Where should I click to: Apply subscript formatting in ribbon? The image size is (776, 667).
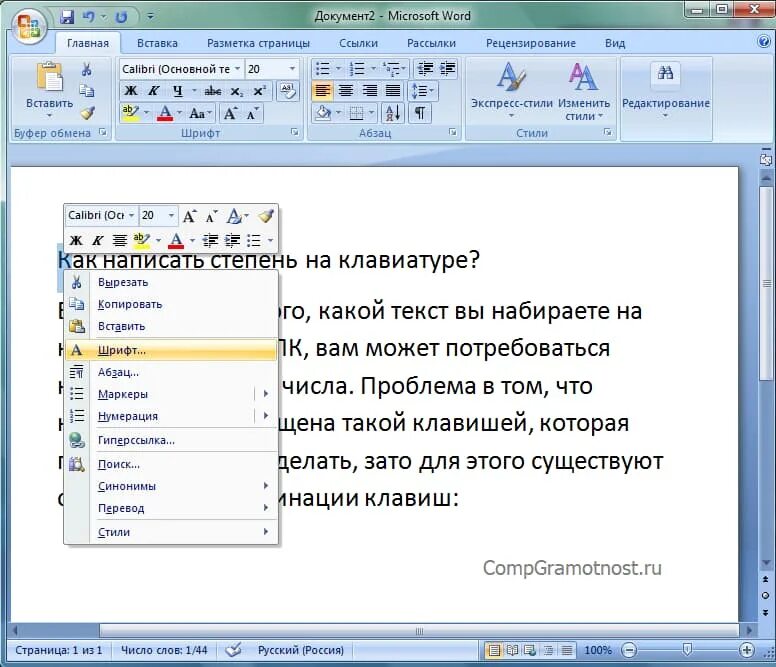(x=237, y=91)
